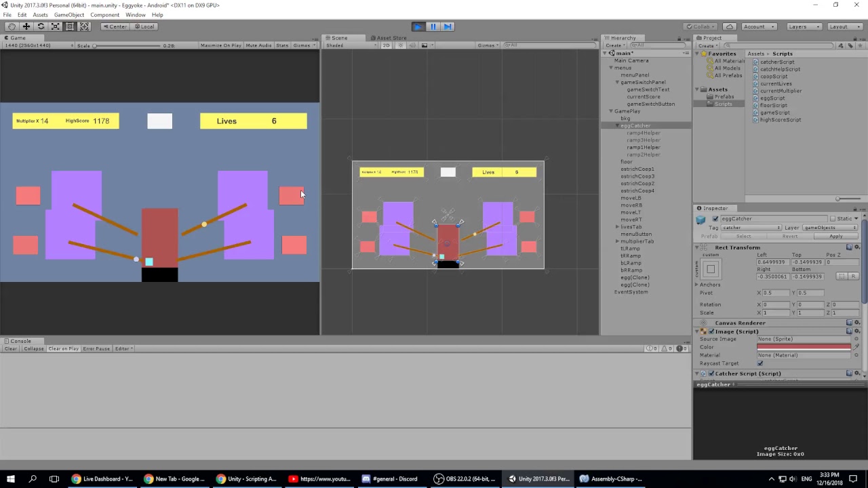Click the Game view Scale slider
This screenshot has width=868, height=488.
pyautogui.click(x=128, y=45)
